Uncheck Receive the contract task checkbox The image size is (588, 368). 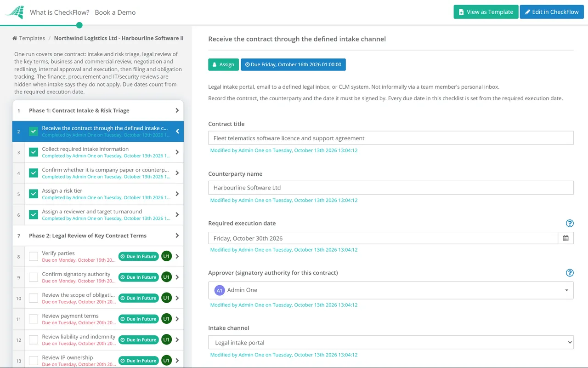(x=34, y=132)
